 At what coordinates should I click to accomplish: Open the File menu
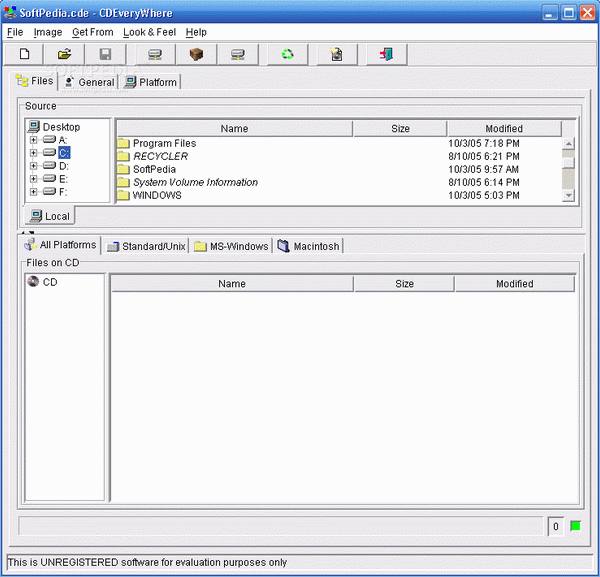click(15, 32)
